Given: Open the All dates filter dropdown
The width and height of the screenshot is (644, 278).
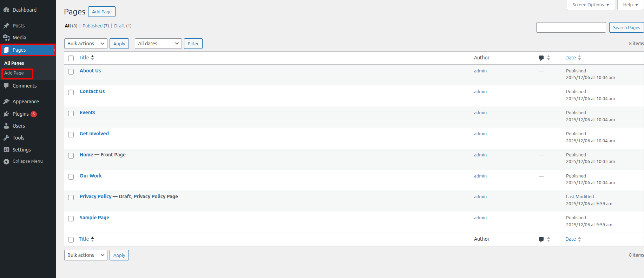Looking at the screenshot, I should point(158,44).
